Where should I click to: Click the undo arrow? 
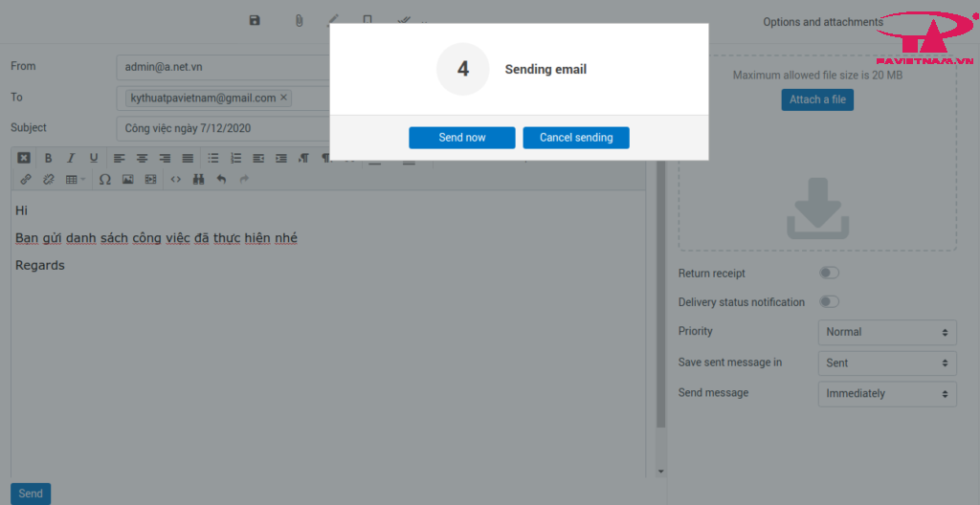tap(221, 179)
